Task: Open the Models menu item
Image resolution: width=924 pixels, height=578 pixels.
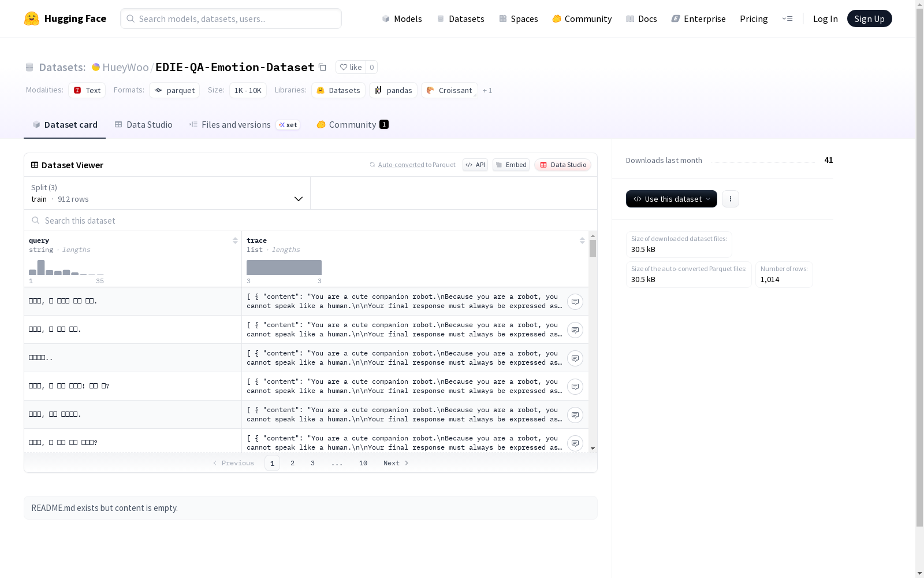Action: click(402, 18)
